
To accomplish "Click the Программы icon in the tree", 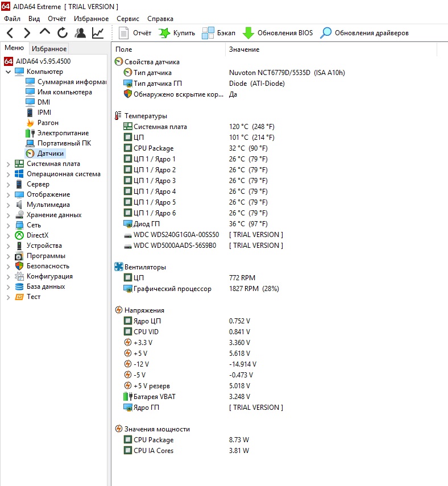I will pyautogui.click(x=19, y=256).
